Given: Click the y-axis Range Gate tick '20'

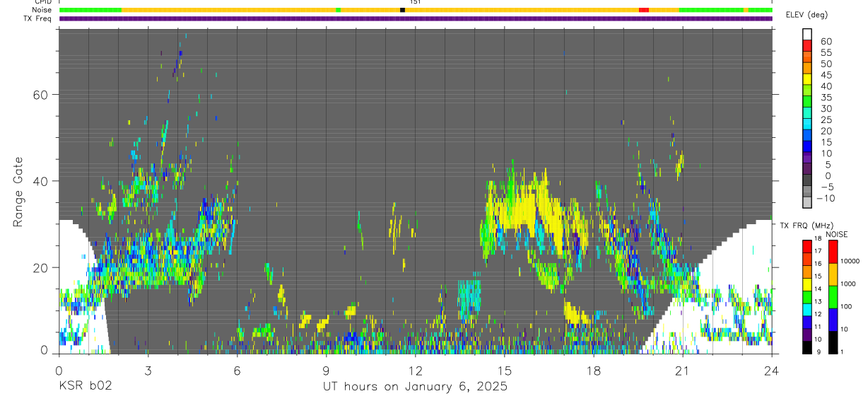Looking at the screenshot, I should tap(41, 267).
